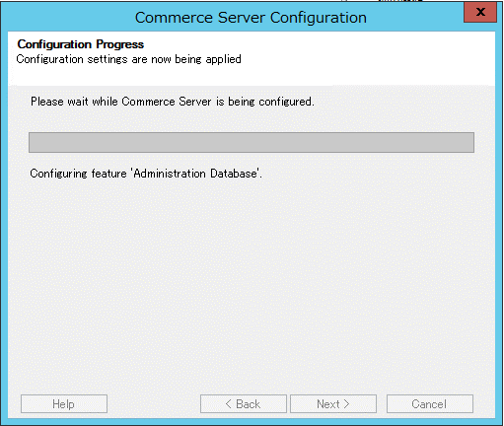Click the 'Configuration settings are now being applied' subtitle
This screenshot has width=504, height=426.
point(128,59)
